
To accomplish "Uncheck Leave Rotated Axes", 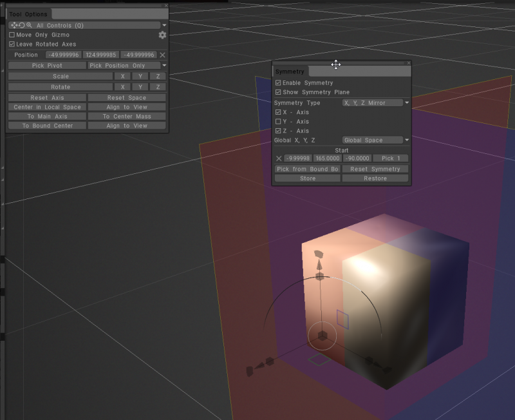I will tap(11, 44).
